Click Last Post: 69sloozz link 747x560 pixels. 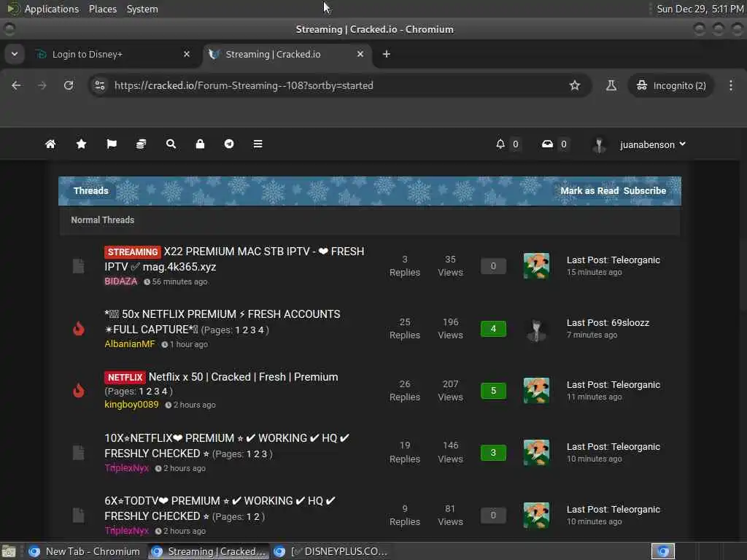pos(608,322)
